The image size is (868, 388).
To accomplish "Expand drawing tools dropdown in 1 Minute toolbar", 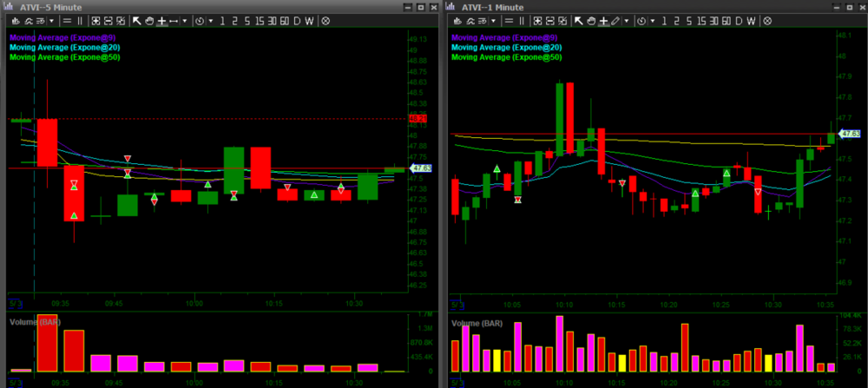I will coord(628,20).
